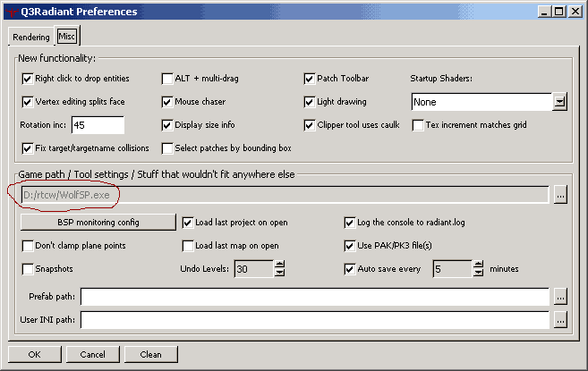The height and width of the screenshot is (371, 588).
Task: Click the auto save minutes field
Action: point(453,269)
